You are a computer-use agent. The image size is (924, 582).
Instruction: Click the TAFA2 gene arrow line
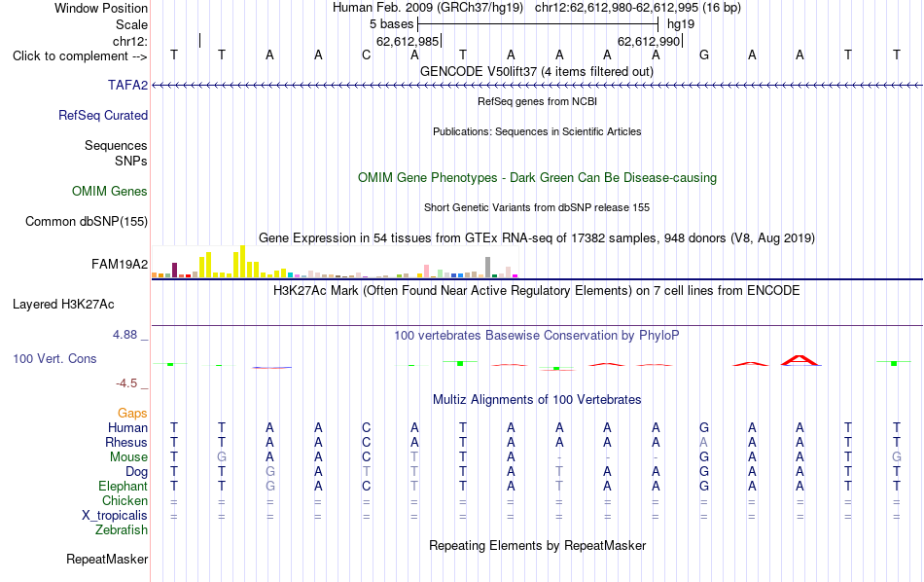(x=537, y=86)
